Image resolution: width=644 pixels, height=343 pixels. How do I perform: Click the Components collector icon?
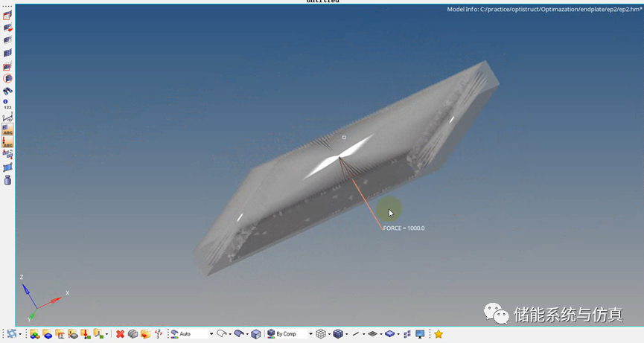point(34,334)
